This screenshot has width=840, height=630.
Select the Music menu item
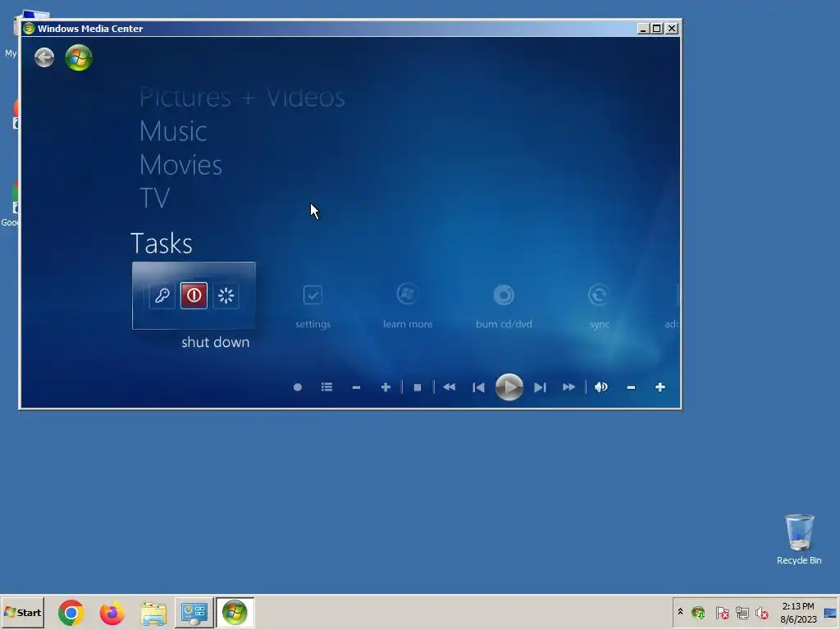click(173, 131)
